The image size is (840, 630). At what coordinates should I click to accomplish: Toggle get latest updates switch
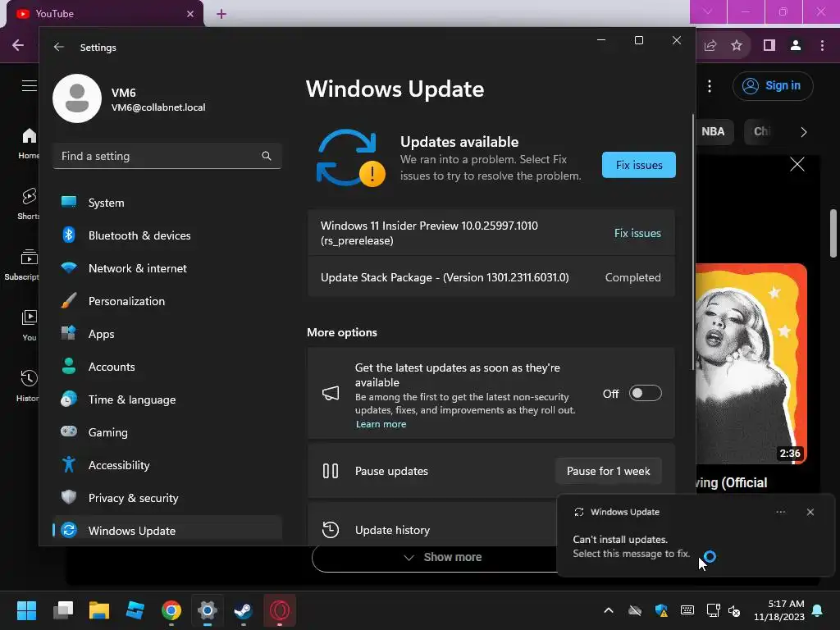point(645,393)
